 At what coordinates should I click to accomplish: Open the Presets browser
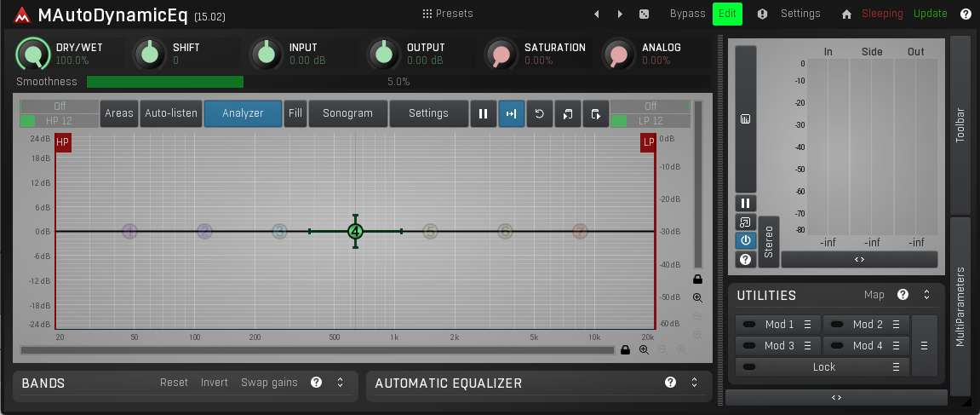coord(448,13)
